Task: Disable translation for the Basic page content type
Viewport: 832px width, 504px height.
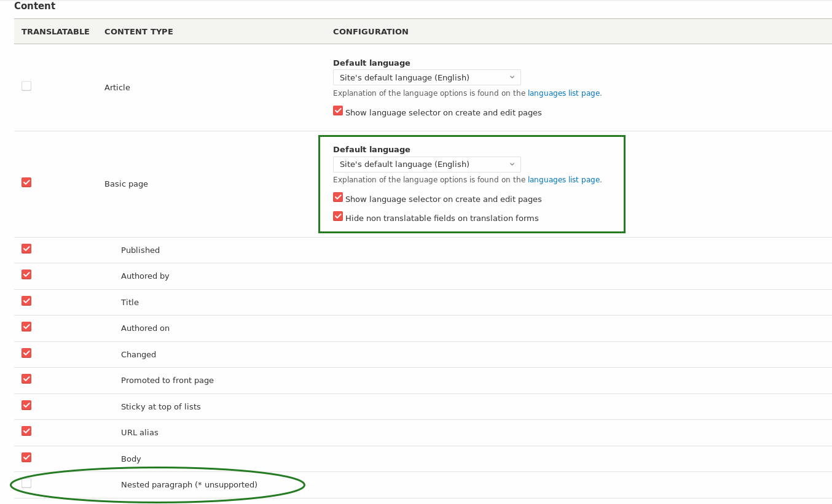Action: click(26, 182)
